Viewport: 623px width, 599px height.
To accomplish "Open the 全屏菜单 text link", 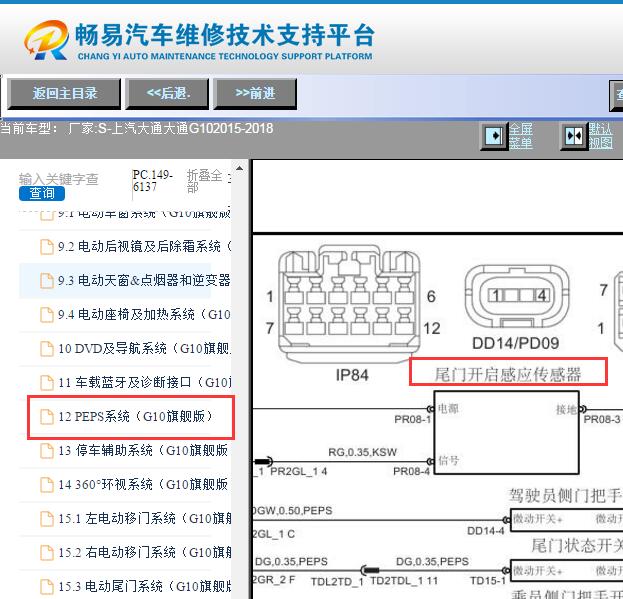I will [x=520, y=136].
